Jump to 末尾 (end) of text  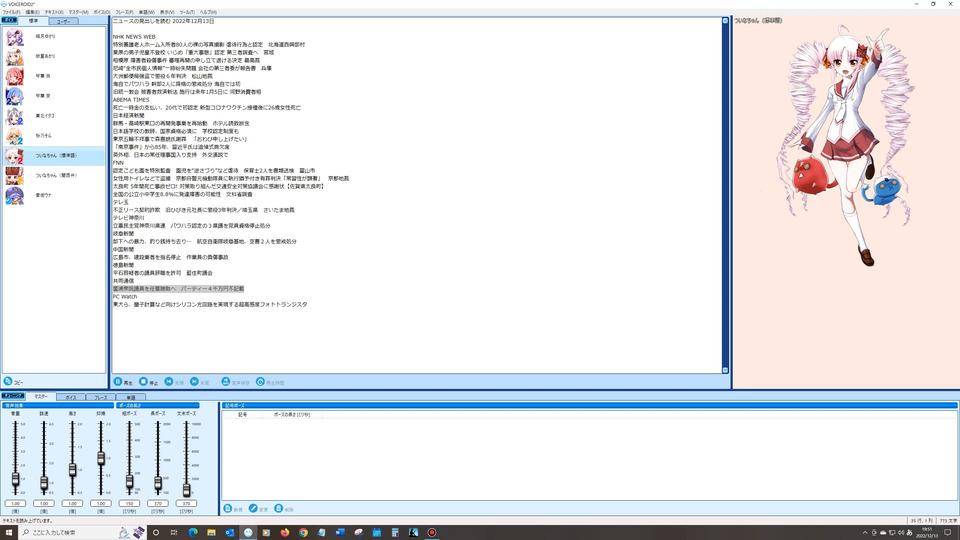(200, 382)
